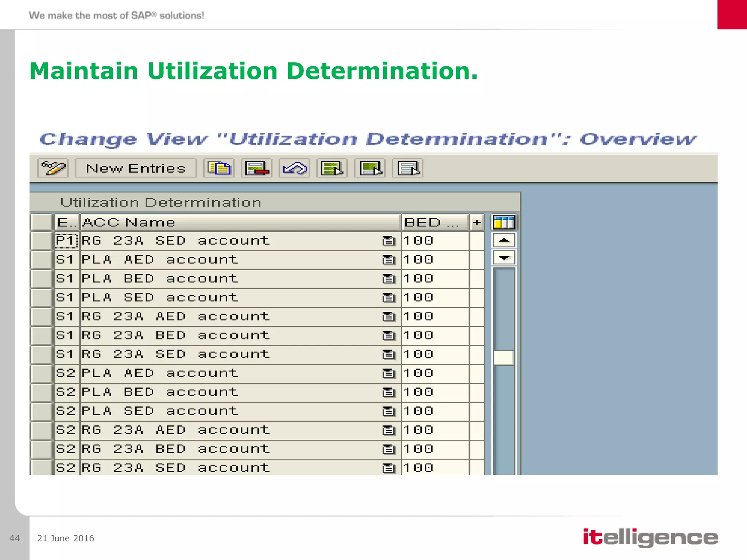The width and height of the screenshot is (747, 560).
Task: Open dropdown for S2 PLA BED account
Action: tap(389, 393)
